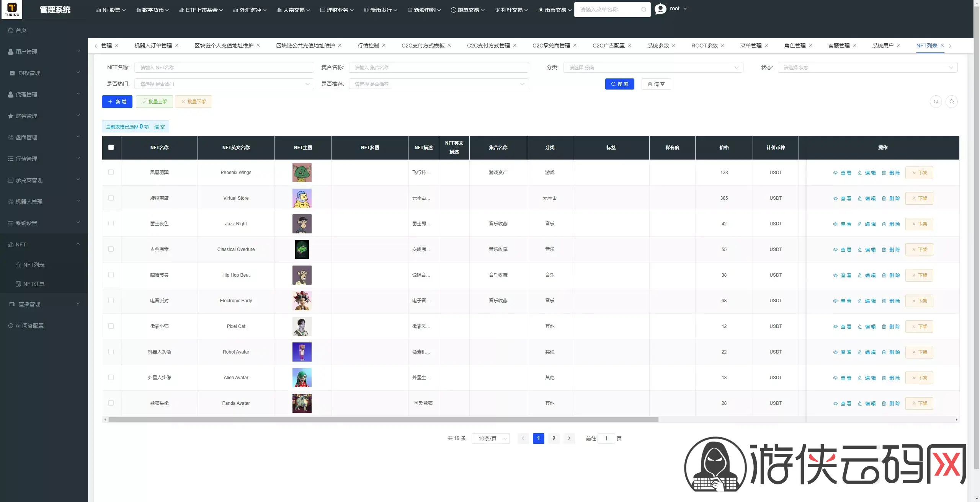Click the round search toggle icon
The width and height of the screenshot is (980, 502).
point(952,101)
